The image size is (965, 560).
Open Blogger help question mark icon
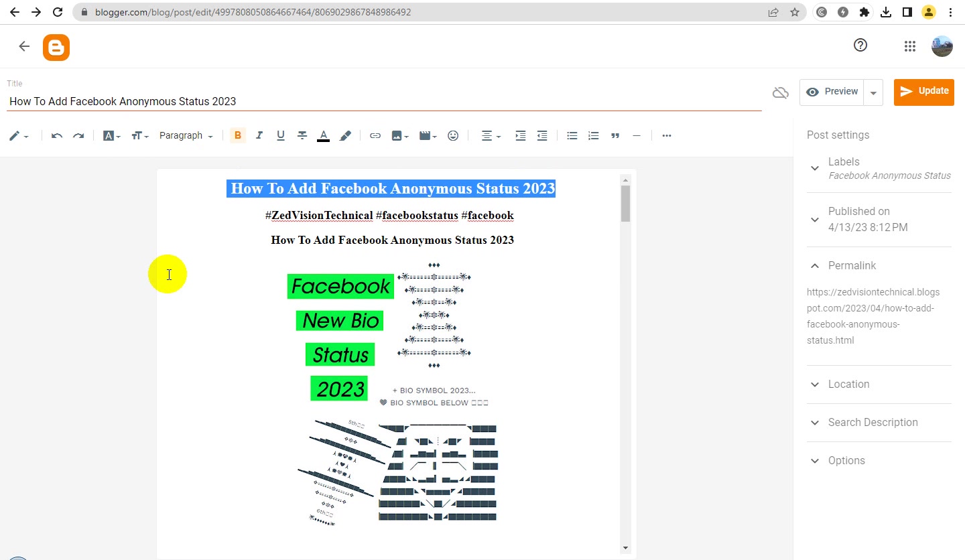[x=860, y=46]
